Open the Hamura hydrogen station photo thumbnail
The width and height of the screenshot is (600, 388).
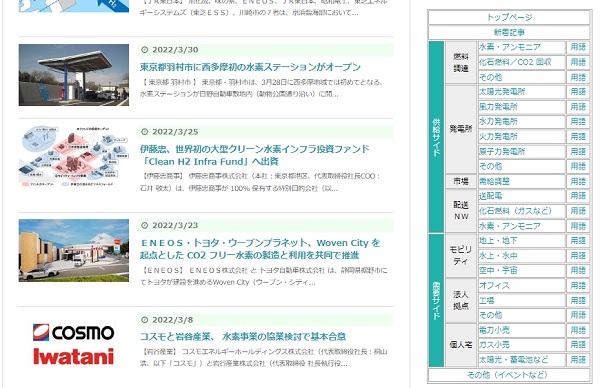73,75
